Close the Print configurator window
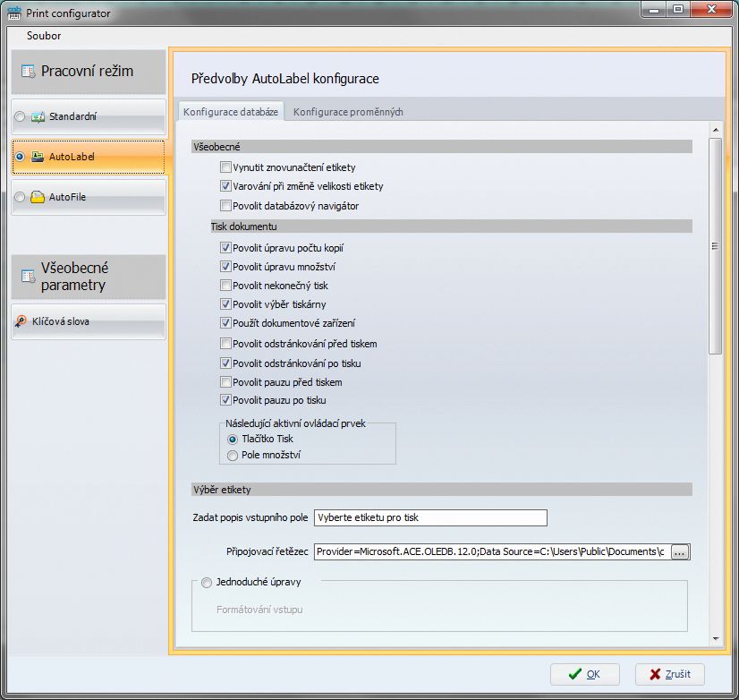The height and width of the screenshot is (700, 739). tap(711, 10)
